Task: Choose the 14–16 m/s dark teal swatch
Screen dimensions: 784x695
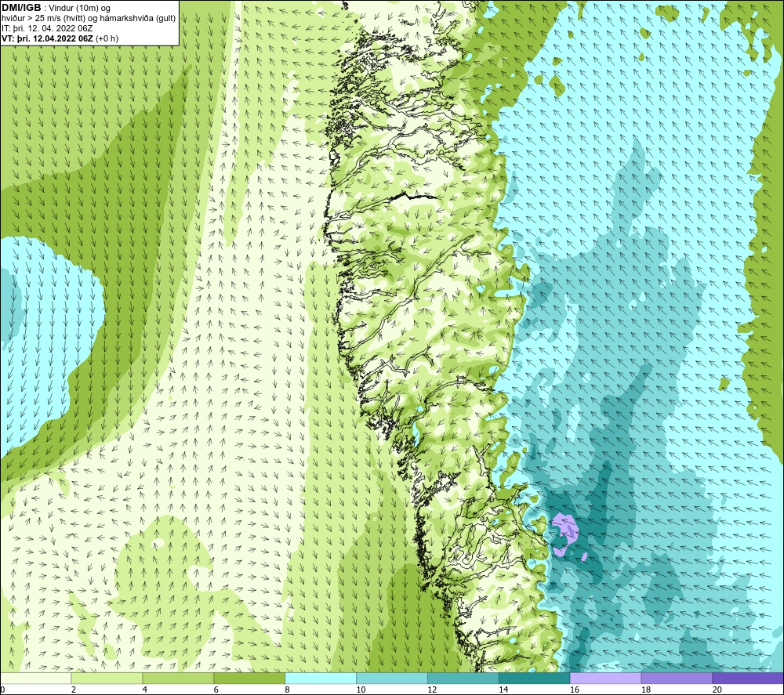Action: [534, 678]
